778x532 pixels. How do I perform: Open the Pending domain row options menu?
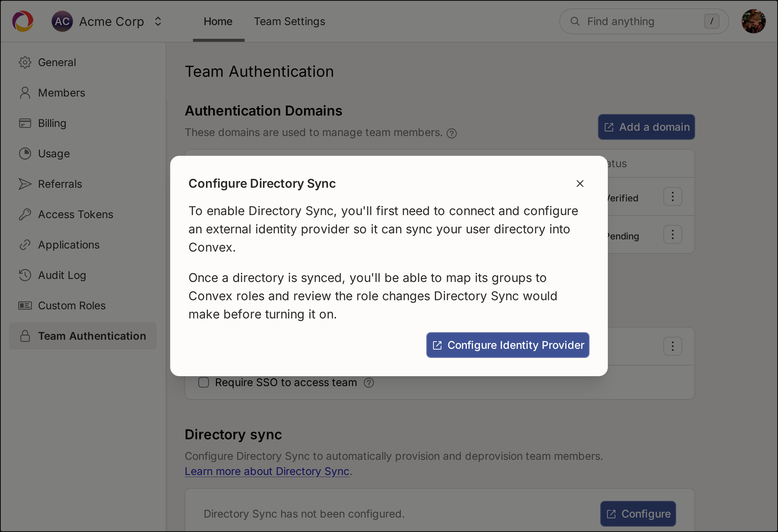click(x=673, y=234)
